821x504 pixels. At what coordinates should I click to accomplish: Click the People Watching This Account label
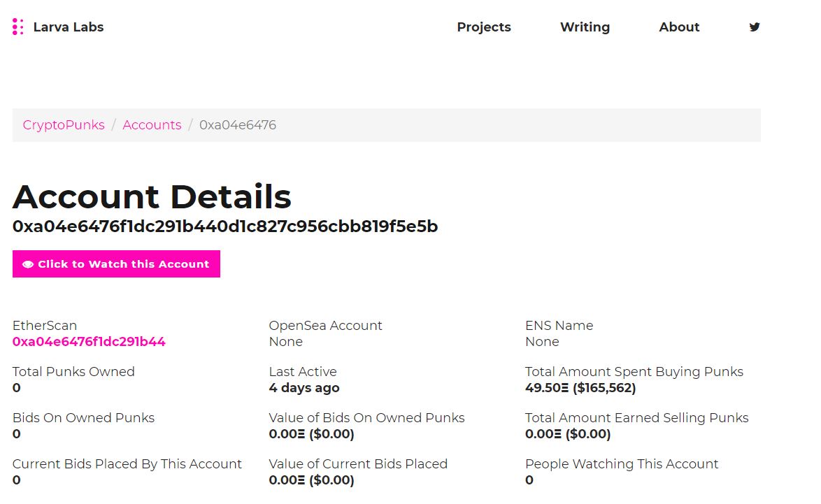(x=622, y=464)
